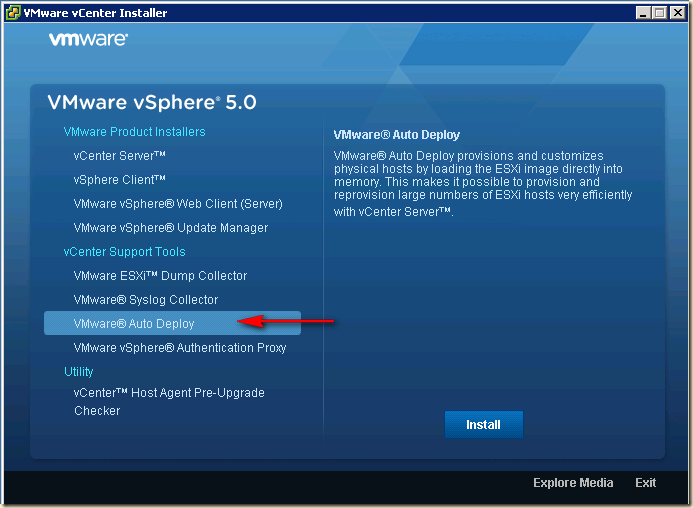Maximize the vCenter Installer window
This screenshot has width=693, height=508.
pos(659,13)
